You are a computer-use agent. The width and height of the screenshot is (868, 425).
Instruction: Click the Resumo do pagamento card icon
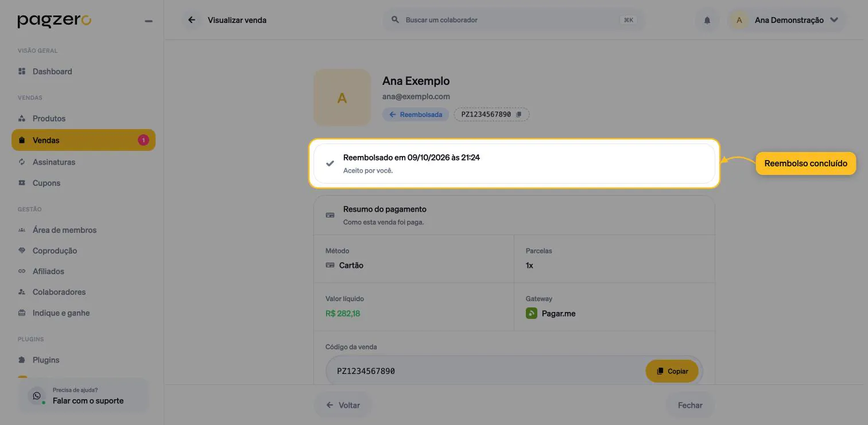click(330, 215)
